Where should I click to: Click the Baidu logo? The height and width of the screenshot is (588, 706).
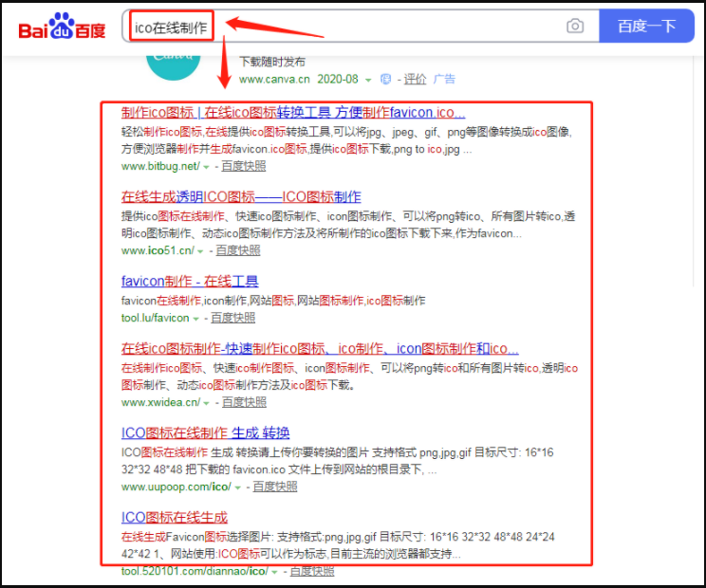(62, 27)
